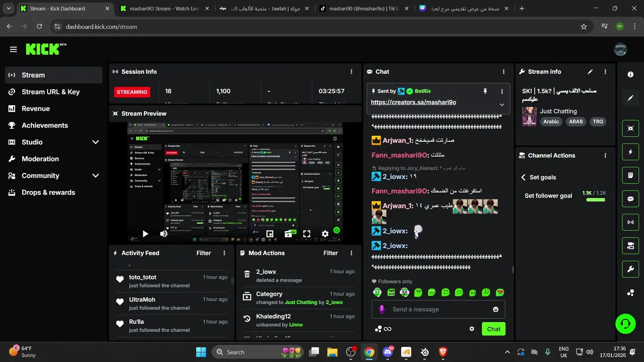The height and width of the screenshot is (362, 644).
Task: Select Stream in sidebar
Action: click(54, 75)
